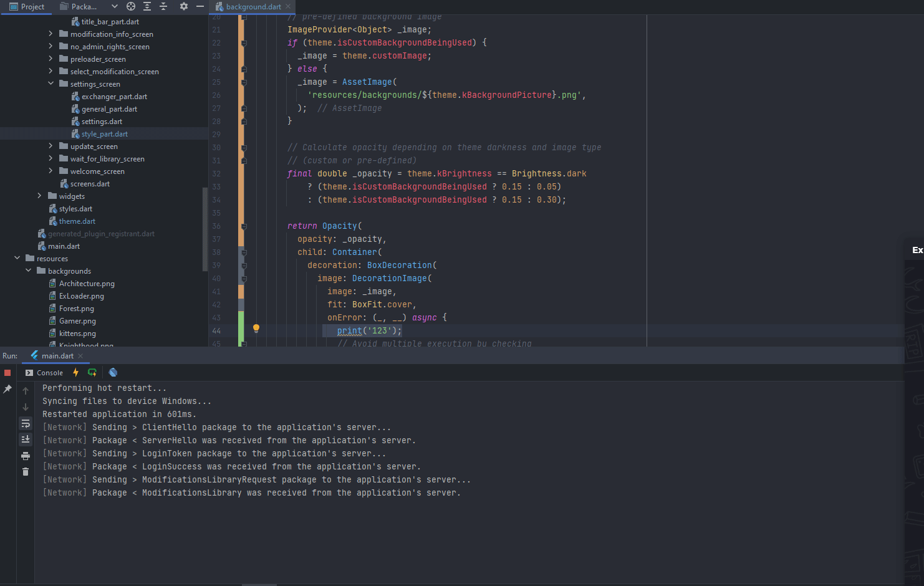Toggle scroll to end of console
The width and height of the screenshot is (924, 586).
point(26,439)
